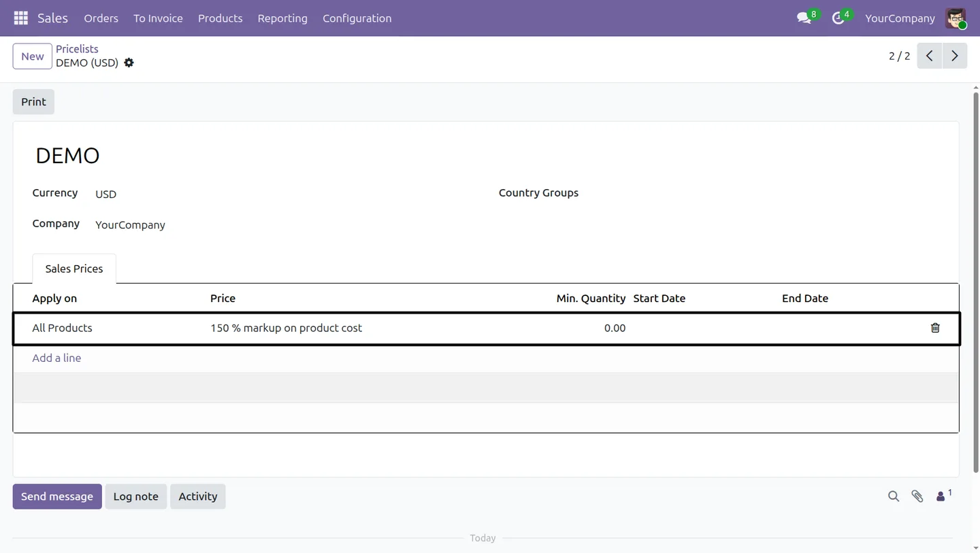
Task: Open the Reporting menu
Action: coord(282,18)
